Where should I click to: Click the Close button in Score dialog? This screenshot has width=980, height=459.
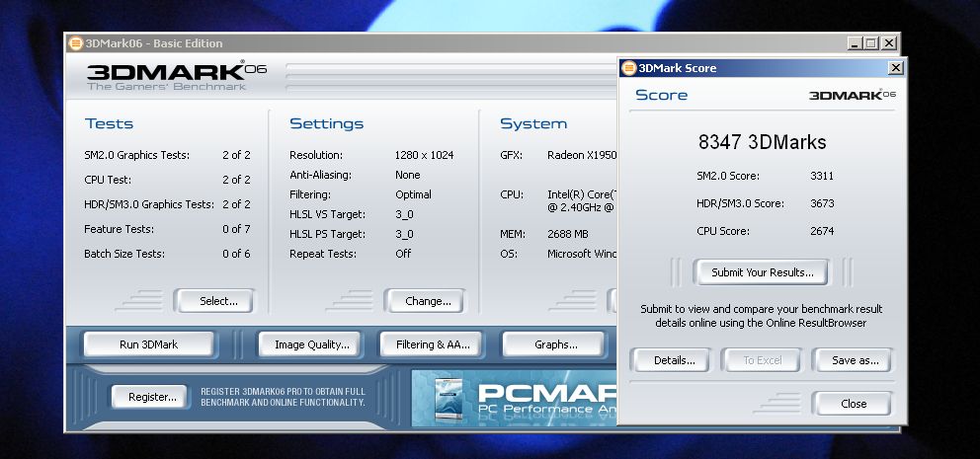pos(853,404)
